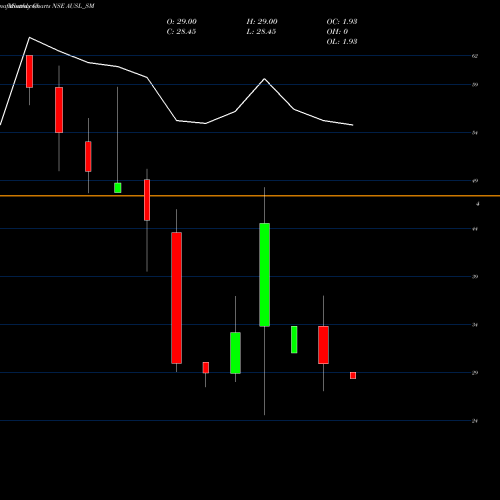Image resolution: width=500 pixels, height=500 pixels.
Task: Click the 'OH: 0' reading
Action: click(337, 32)
